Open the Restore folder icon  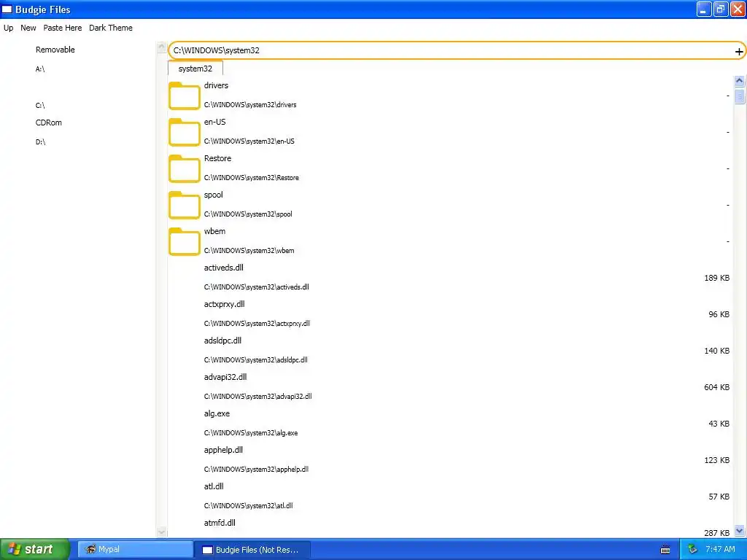coord(184,168)
